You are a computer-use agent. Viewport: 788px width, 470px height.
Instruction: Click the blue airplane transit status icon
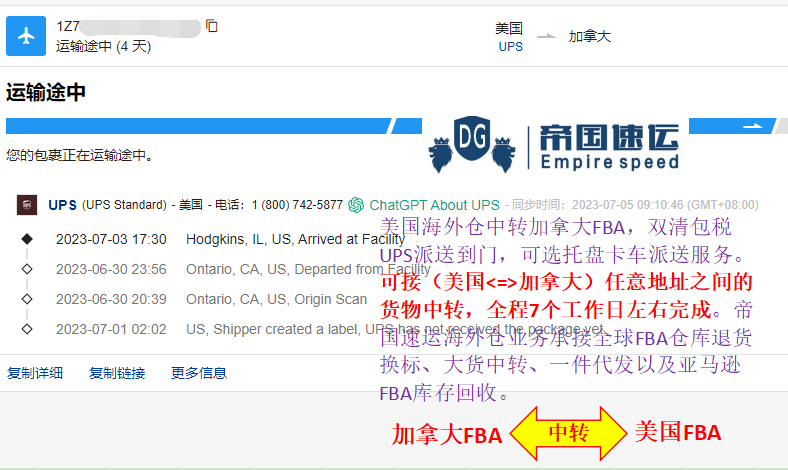coord(26,36)
